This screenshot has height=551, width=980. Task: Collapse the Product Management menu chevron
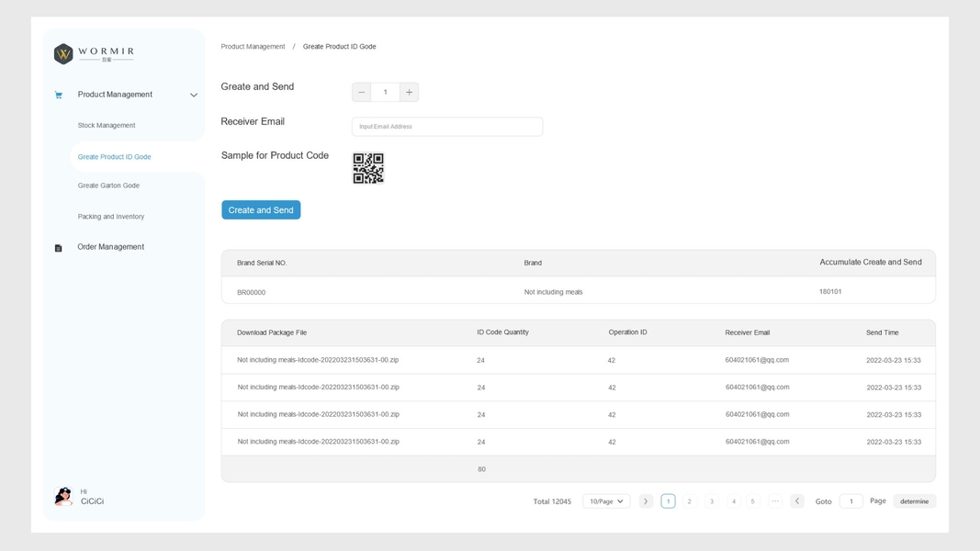tap(194, 96)
